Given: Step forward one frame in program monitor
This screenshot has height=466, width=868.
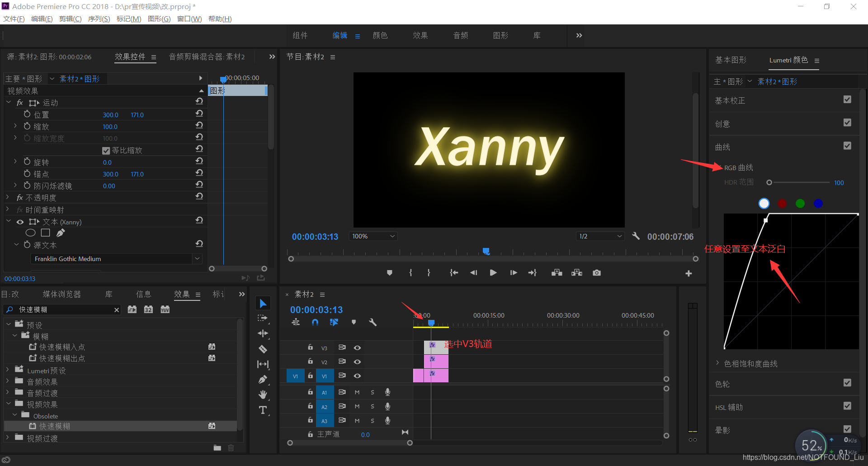Looking at the screenshot, I should tap(513, 273).
